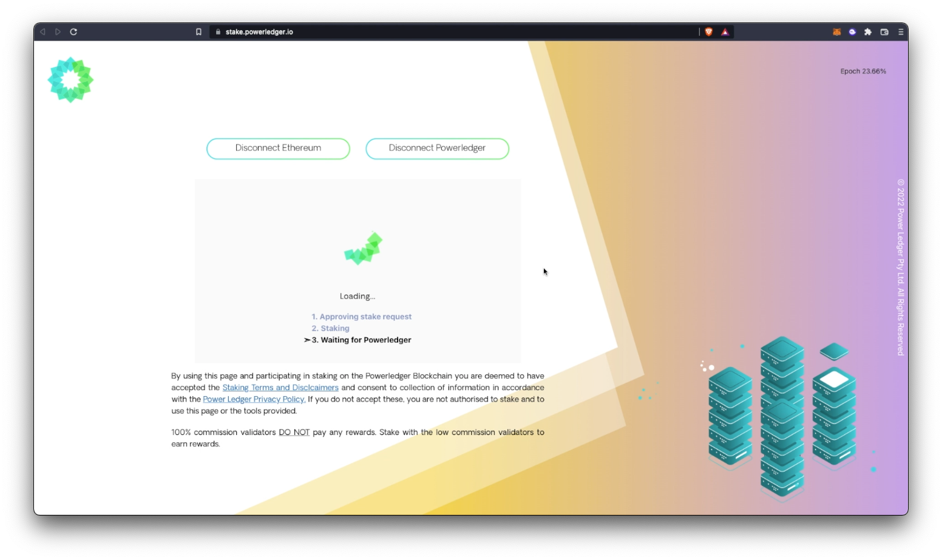Click the Epoch 23.66% progress indicator
Viewport: 942px width, 560px height.
862,71
